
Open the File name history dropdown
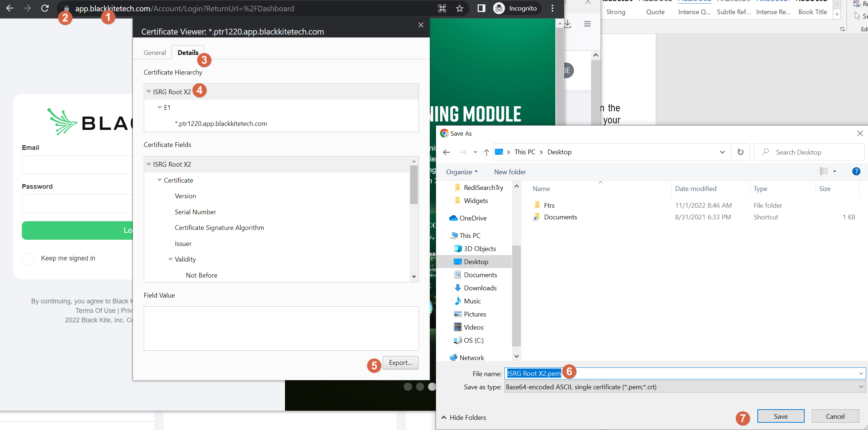coord(861,374)
